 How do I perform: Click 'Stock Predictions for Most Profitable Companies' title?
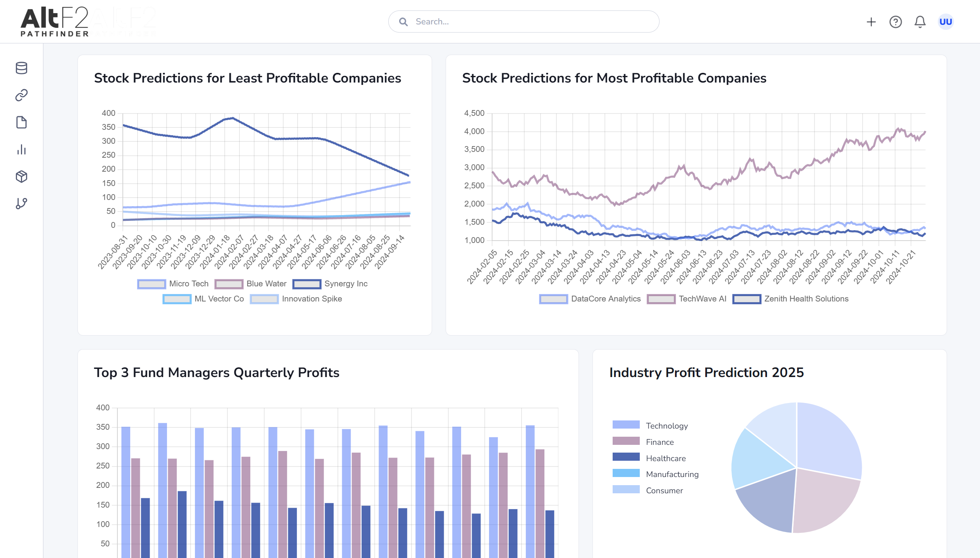614,78
